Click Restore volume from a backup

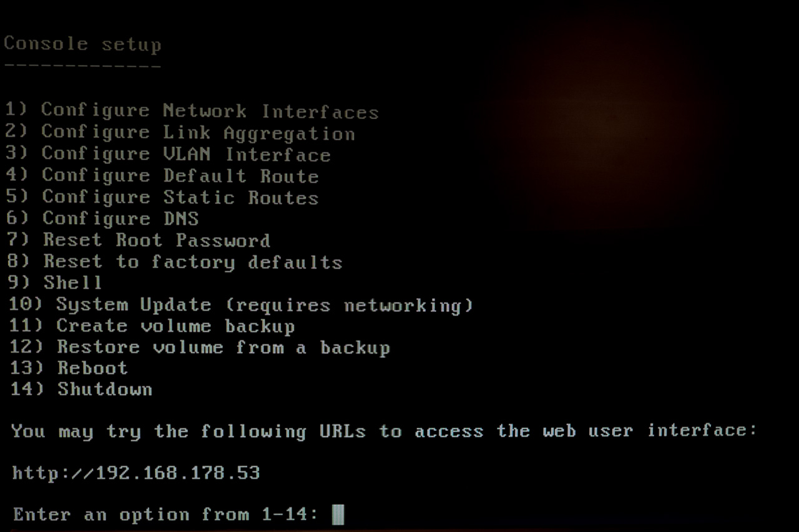click(200, 347)
